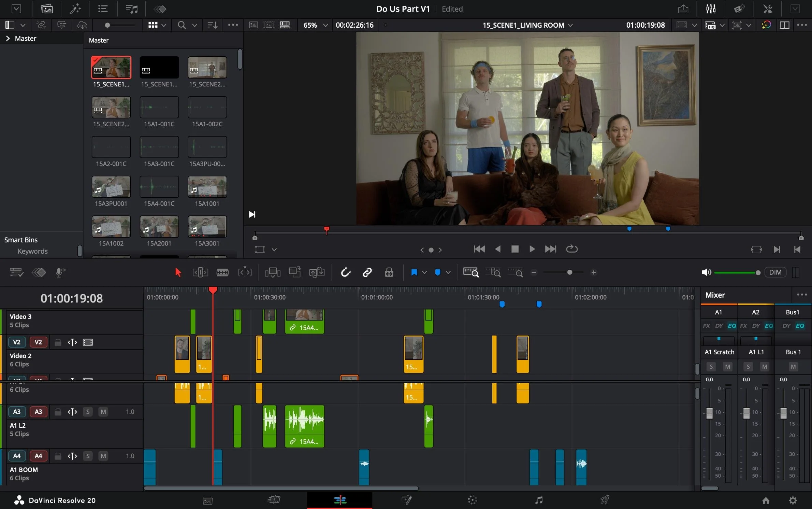This screenshot has width=812, height=509.
Task: Select the Blade Edit mode tool
Action: pyautogui.click(x=222, y=272)
